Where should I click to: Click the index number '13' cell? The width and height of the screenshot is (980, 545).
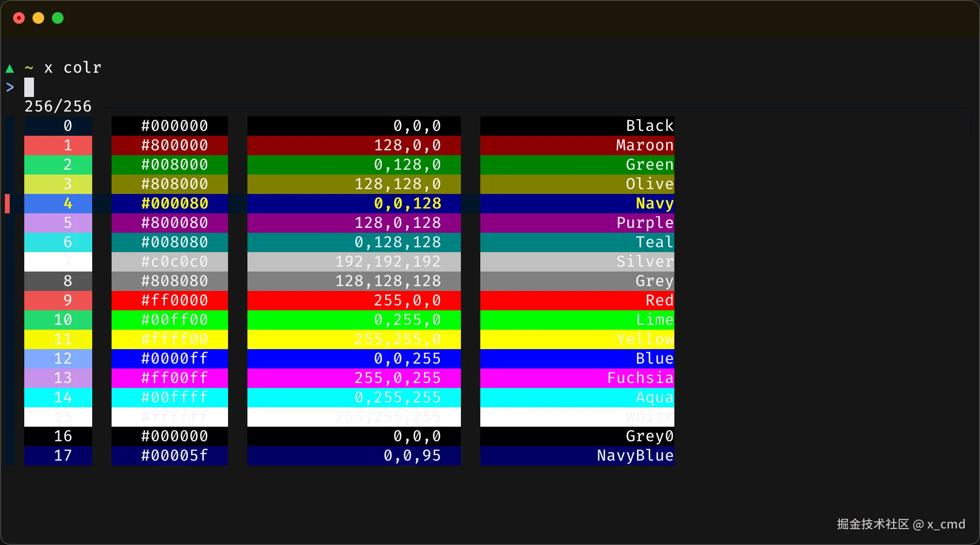(x=58, y=378)
